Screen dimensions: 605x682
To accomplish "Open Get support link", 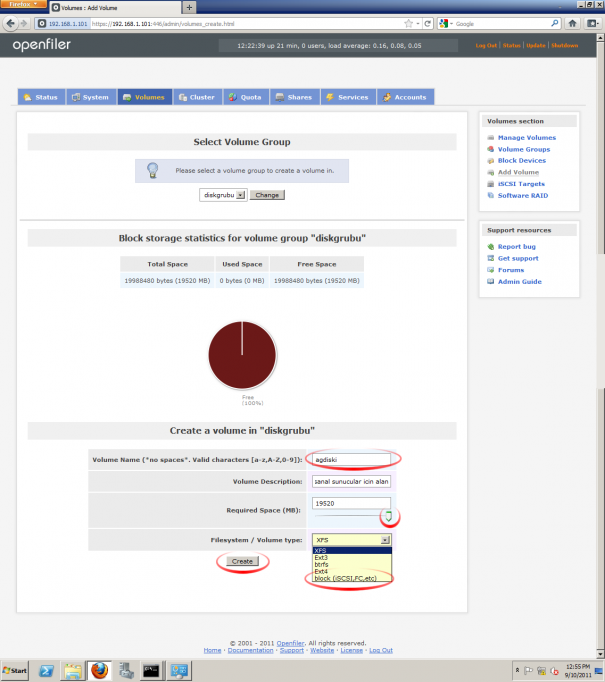I will pos(518,258).
